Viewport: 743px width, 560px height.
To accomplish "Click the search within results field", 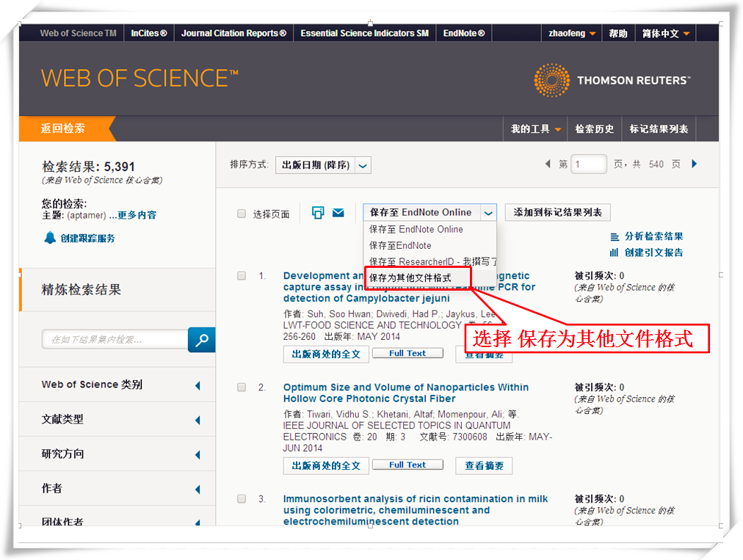I will click(115, 340).
